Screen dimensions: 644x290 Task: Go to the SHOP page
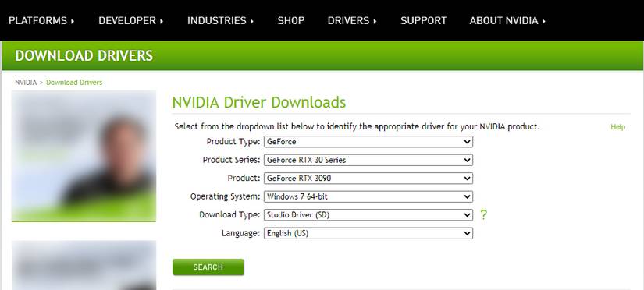(291, 20)
